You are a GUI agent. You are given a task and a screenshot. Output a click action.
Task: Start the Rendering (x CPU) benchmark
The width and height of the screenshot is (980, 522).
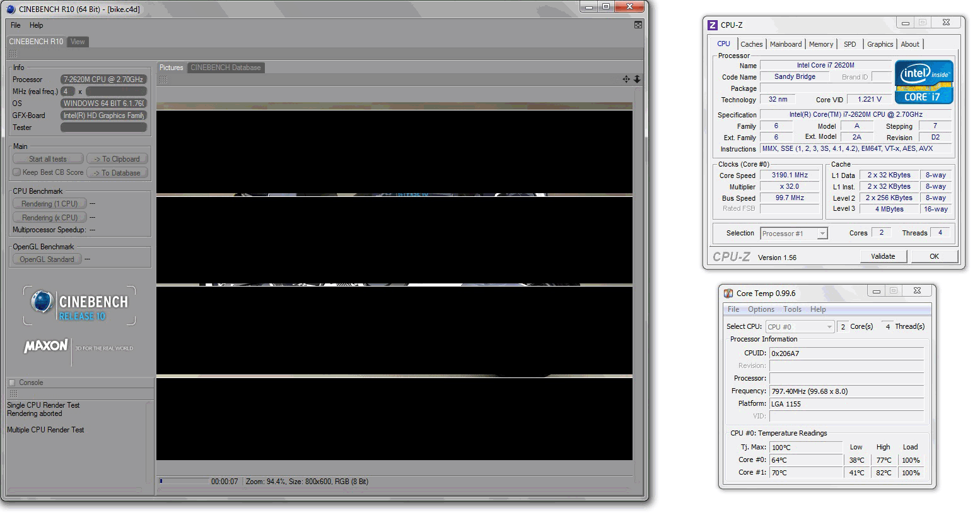[x=49, y=218]
